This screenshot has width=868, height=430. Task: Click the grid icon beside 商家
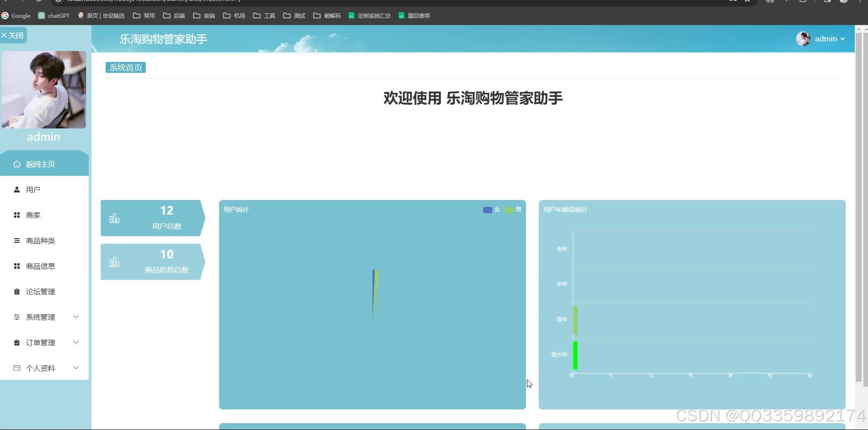click(x=17, y=215)
